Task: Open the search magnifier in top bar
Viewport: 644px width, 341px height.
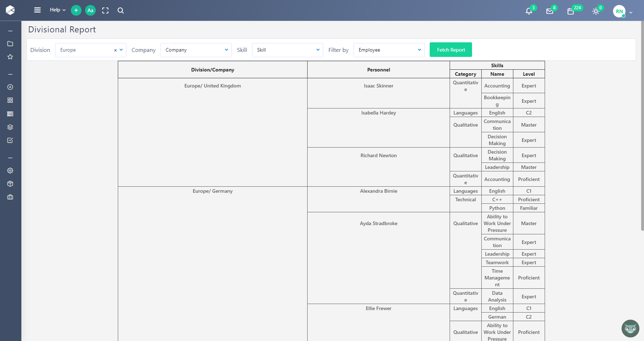Action: click(121, 11)
